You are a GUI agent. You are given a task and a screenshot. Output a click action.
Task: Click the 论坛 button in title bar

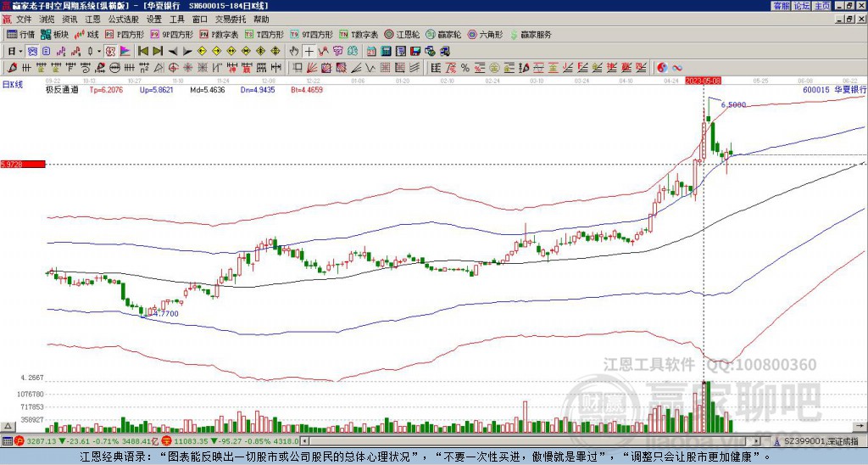(x=801, y=6)
